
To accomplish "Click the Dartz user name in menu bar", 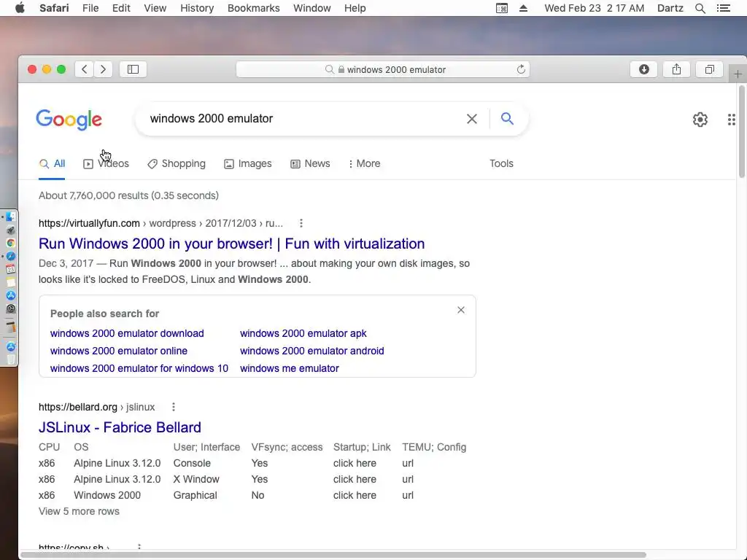I will point(670,8).
